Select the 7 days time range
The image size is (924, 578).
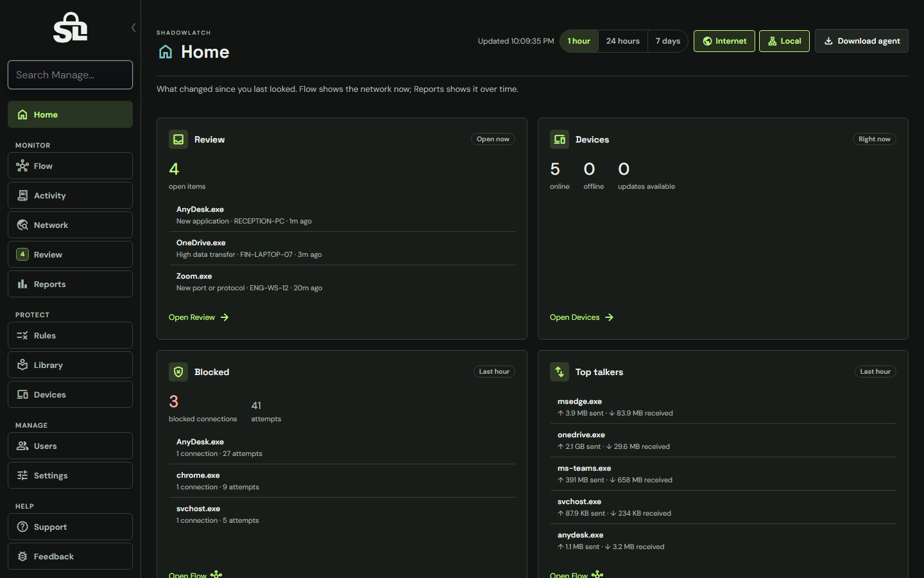(667, 41)
